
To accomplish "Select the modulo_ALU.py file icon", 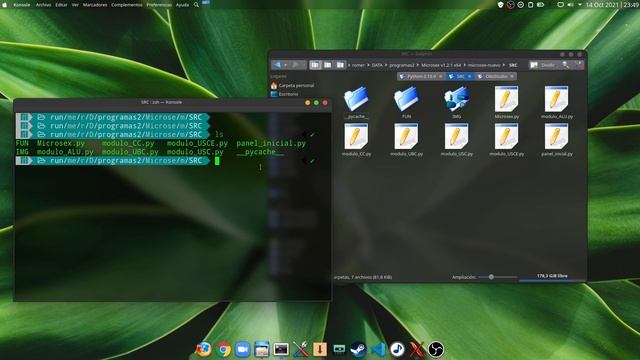I will point(556,99).
